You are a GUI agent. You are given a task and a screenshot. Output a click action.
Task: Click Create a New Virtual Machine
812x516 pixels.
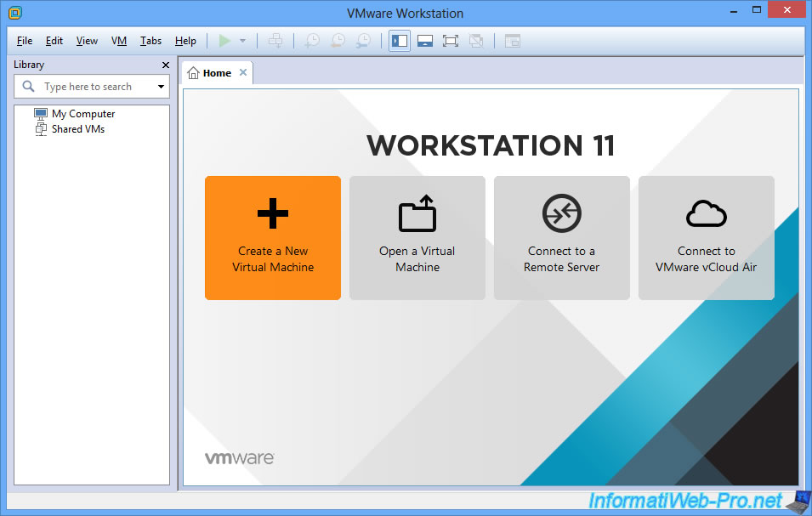coord(273,237)
